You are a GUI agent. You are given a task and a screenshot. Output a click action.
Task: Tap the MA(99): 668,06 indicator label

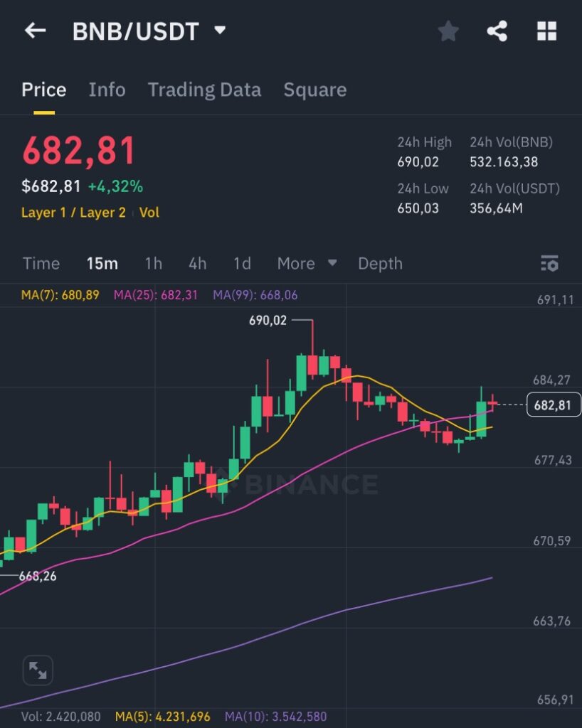(255, 295)
